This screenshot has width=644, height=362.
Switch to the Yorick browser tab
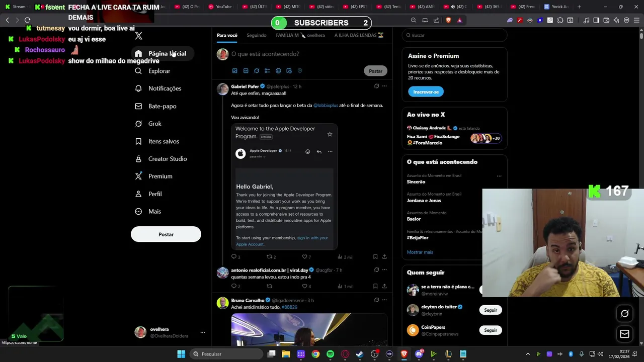(x=555, y=7)
